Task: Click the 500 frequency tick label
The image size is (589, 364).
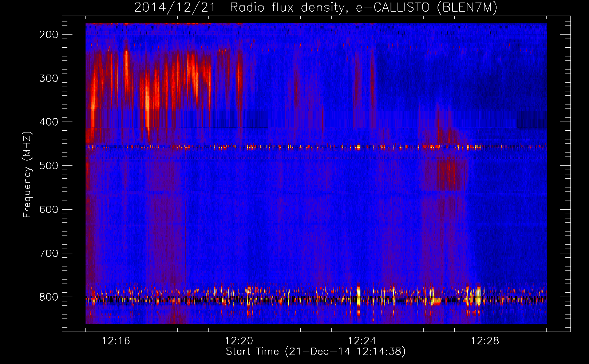Action: point(49,166)
